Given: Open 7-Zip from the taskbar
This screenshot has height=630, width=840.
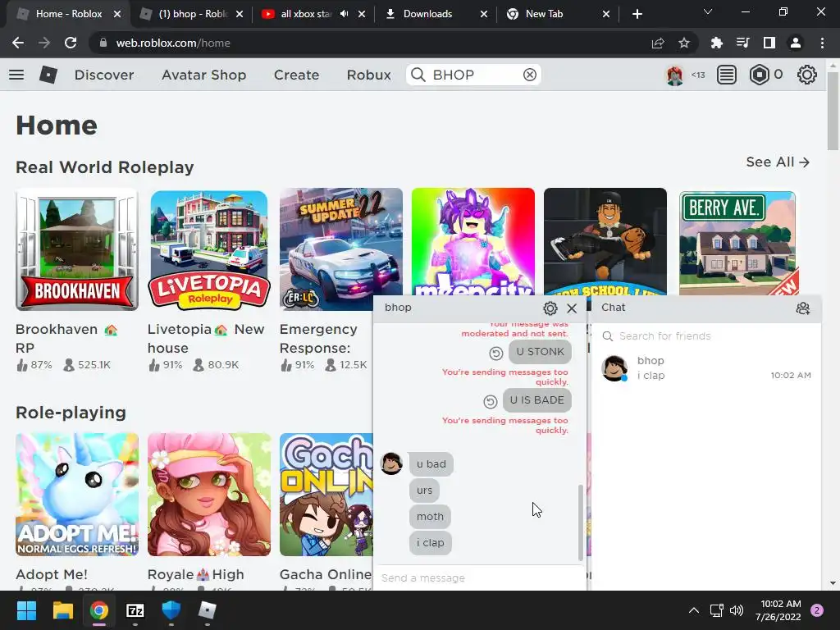Looking at the screenshot, I should (x=135, y=610).
